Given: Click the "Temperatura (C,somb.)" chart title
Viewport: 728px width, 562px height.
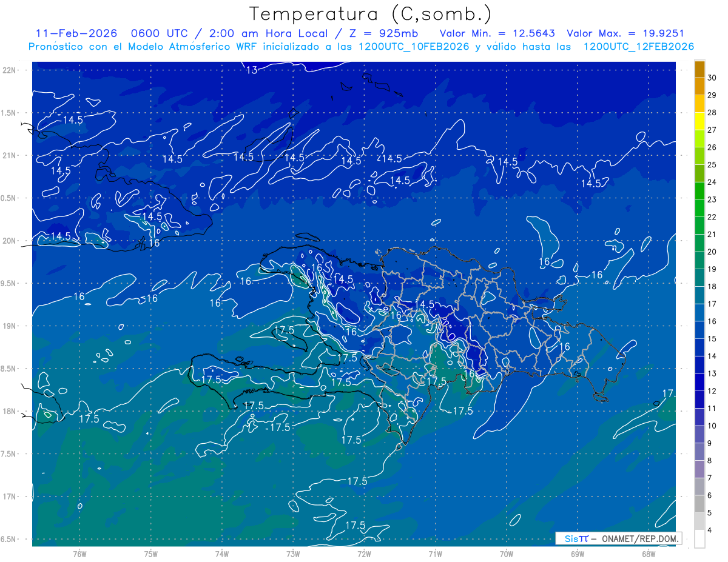Looking at the screenshot, I should point(370,14).
